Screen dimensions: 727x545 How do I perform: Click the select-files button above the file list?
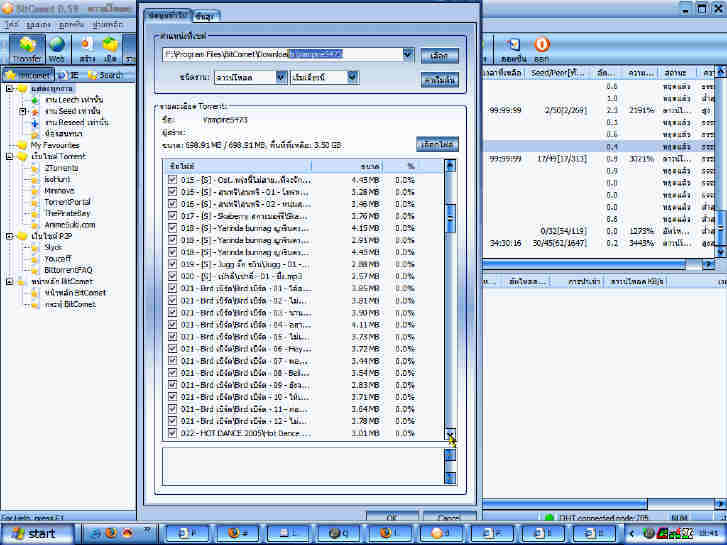[x=437, y=144]
